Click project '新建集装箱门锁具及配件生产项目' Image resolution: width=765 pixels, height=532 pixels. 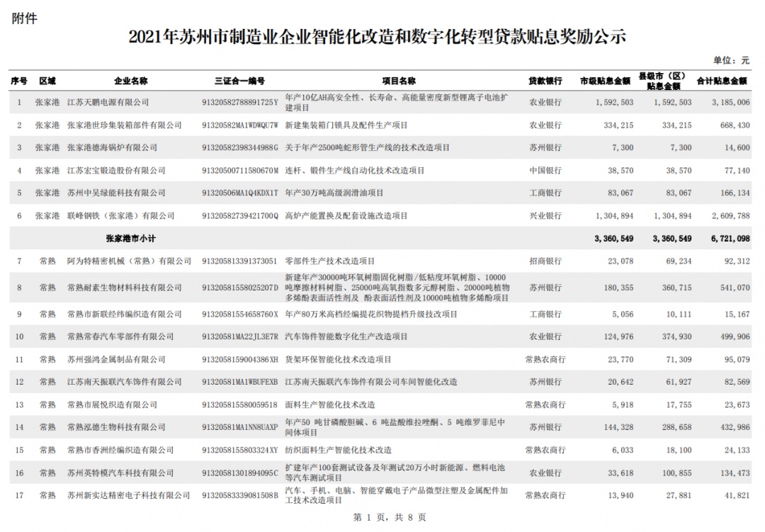point(346,125)
